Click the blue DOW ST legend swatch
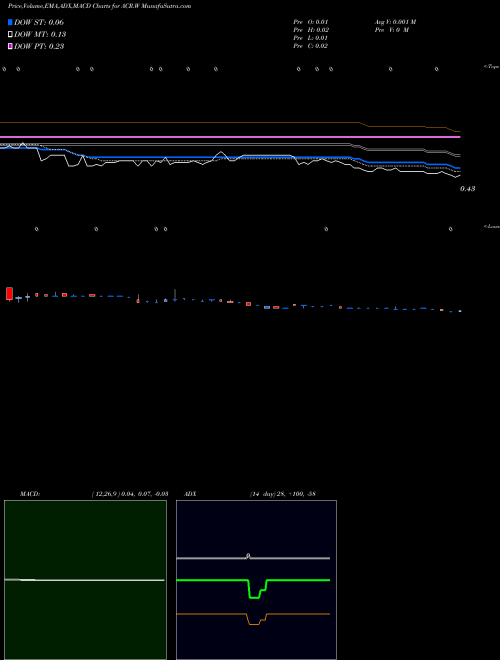Screen dimensions: 500x660 (10, 22)
